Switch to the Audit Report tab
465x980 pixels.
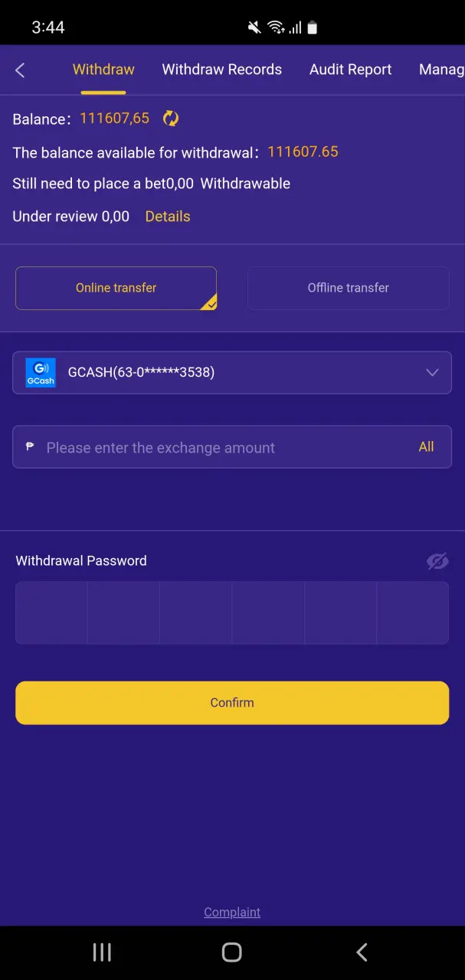(x=350, y=70)
